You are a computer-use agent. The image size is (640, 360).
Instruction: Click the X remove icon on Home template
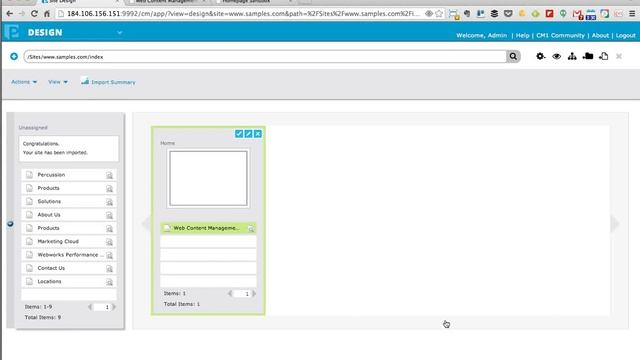click(258, 133)
